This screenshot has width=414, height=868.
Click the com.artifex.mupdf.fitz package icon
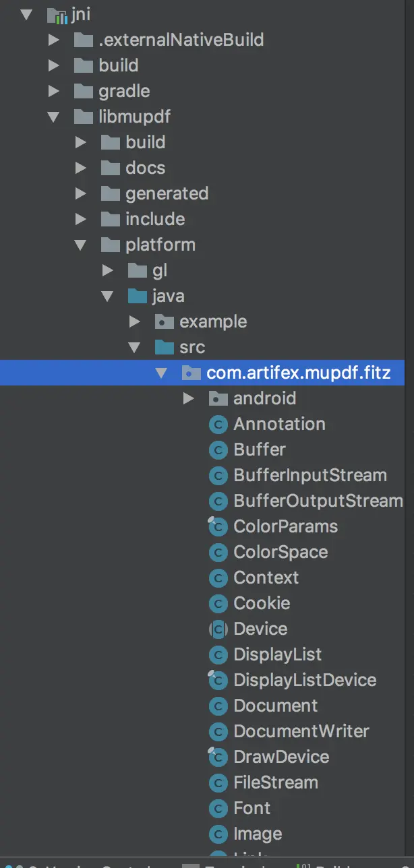click(x=191, y=373)
